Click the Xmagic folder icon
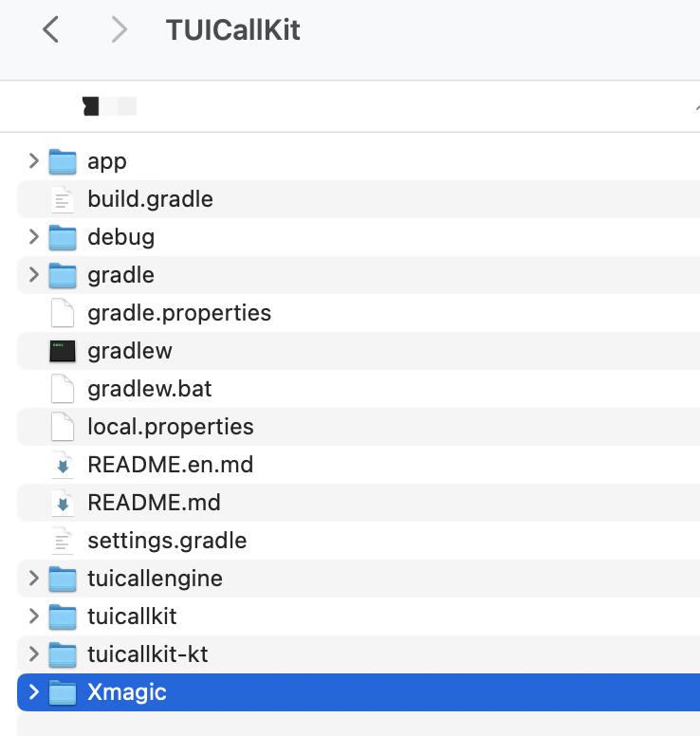Viewport: 700px width, 736px height. click(x=63, y=692)
